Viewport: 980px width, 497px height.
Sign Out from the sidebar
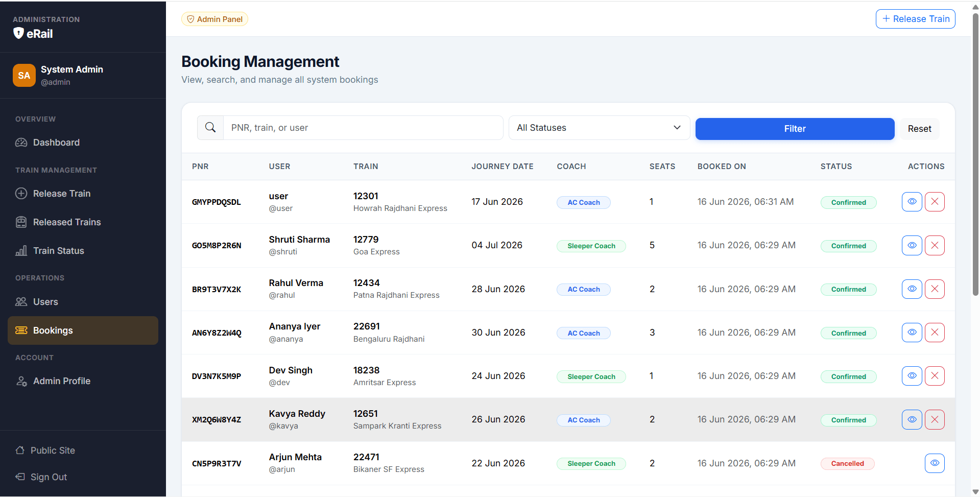tap(49, 477)
